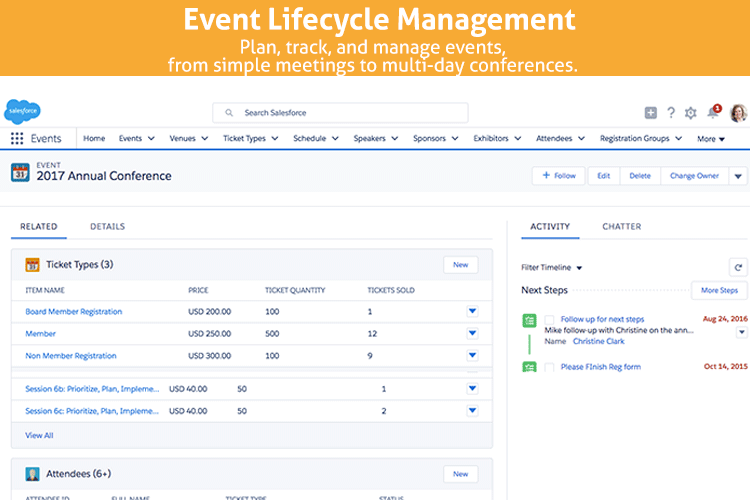Expand the Speakers nav dropdown chevron
The height and width of the screenshot is (500, 750).
[395, 139]
